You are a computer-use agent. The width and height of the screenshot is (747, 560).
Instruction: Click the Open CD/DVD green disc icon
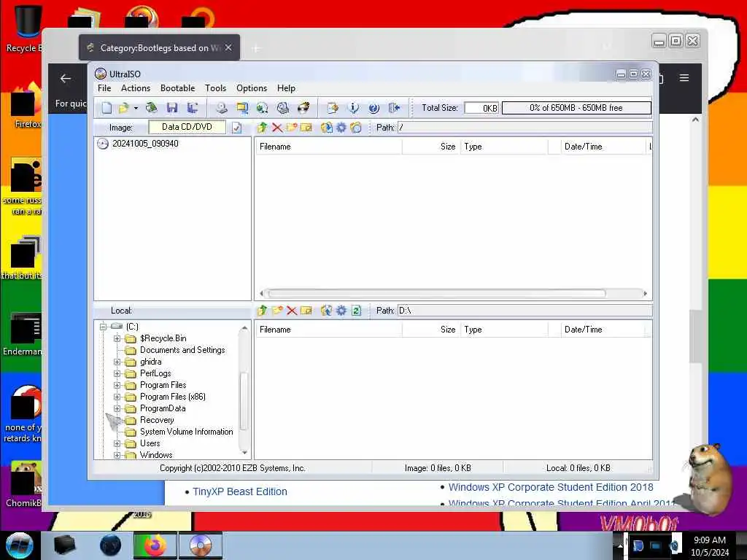(x=152, y=108)
